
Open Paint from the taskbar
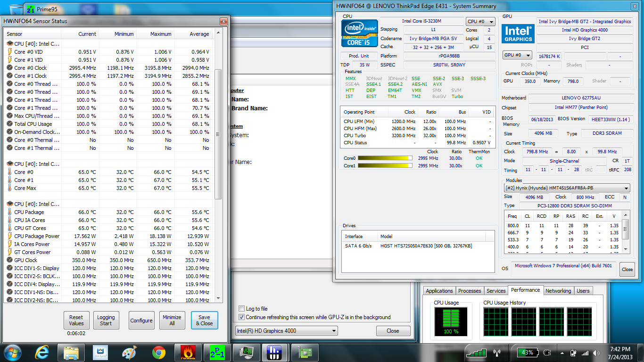[x=129, y=352]
